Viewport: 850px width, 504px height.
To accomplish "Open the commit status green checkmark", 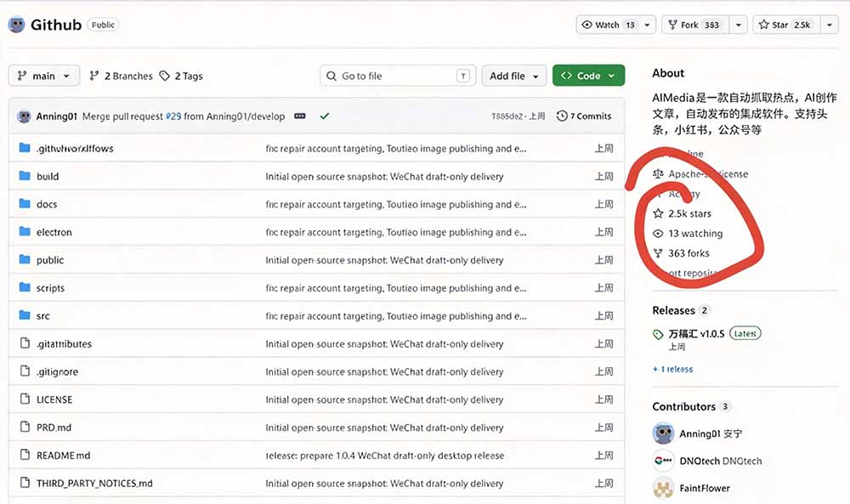I will [324, 116].
